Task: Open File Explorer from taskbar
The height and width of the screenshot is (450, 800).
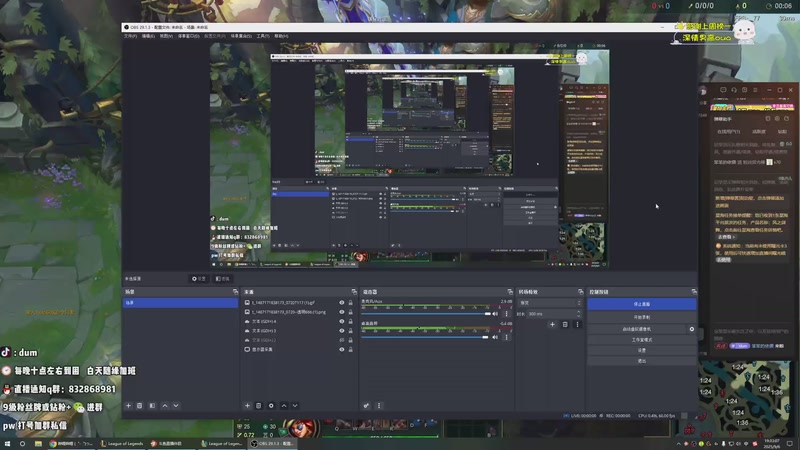Action: coord(38,444)
